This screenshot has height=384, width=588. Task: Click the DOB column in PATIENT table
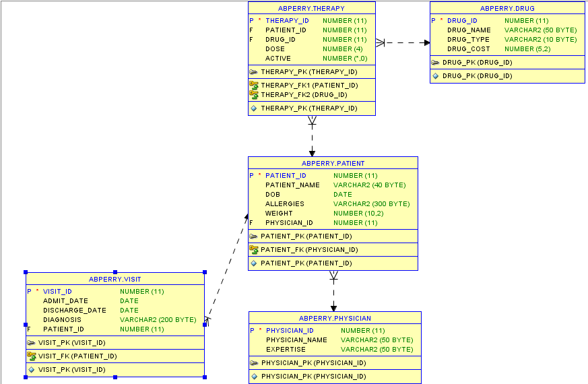(273, 195)
